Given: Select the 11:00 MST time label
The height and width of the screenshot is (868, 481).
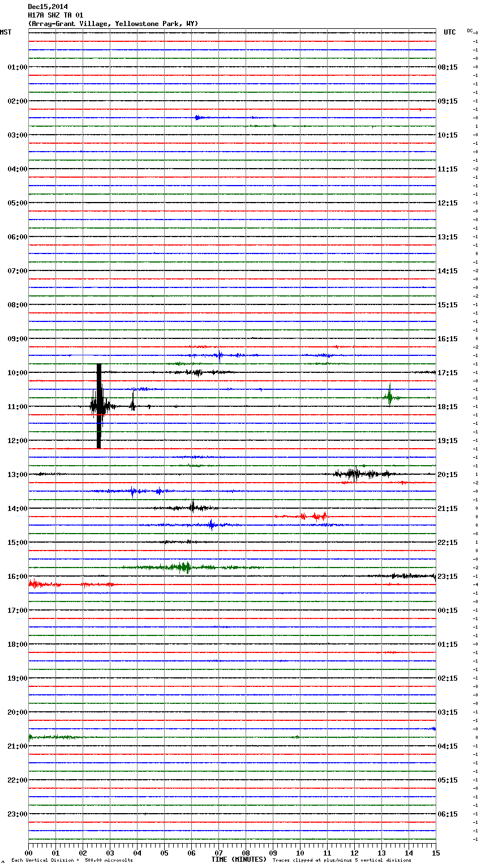Looking at the screenshot, I should (x=17, y=407).
